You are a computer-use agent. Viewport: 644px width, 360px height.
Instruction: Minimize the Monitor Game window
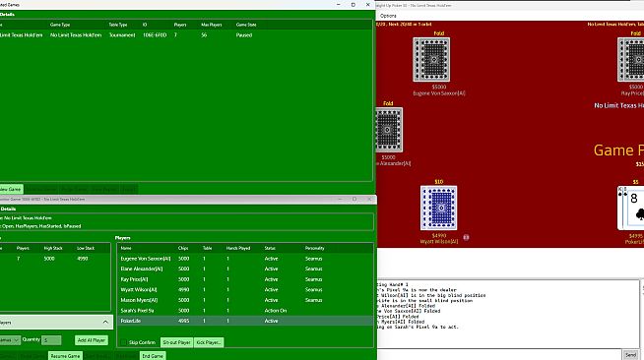(x=340, y=199)
